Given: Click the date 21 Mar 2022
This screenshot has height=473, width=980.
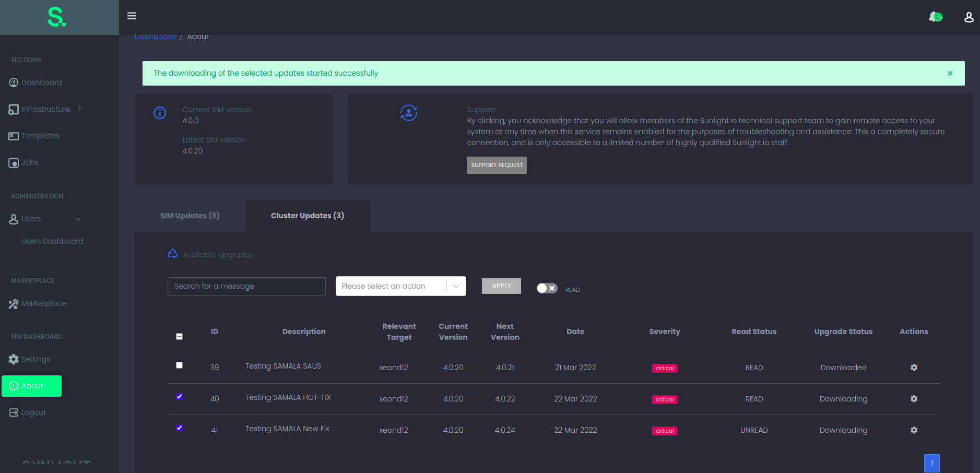Looking at the screenshot, I should (x=575, y=368).
